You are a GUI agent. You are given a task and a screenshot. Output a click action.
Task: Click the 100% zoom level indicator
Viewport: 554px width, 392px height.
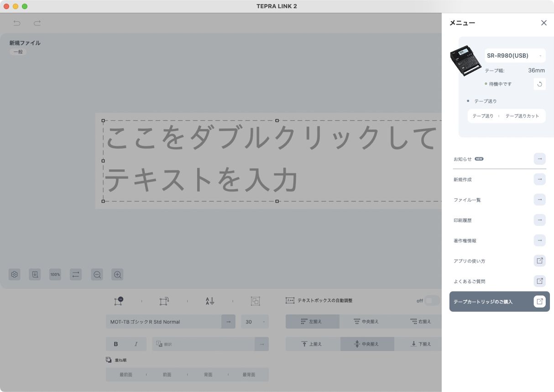(55, 274)
